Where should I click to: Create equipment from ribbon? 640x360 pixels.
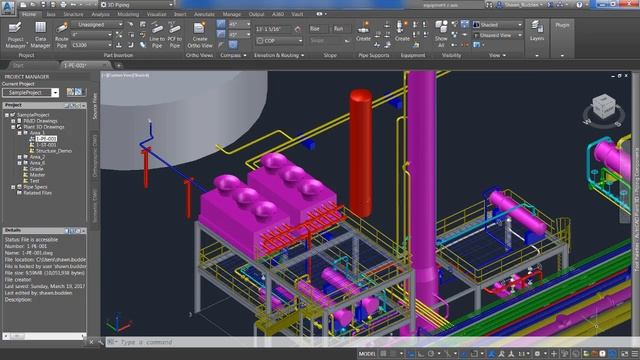pyautogui.click(x=402, y=32)
